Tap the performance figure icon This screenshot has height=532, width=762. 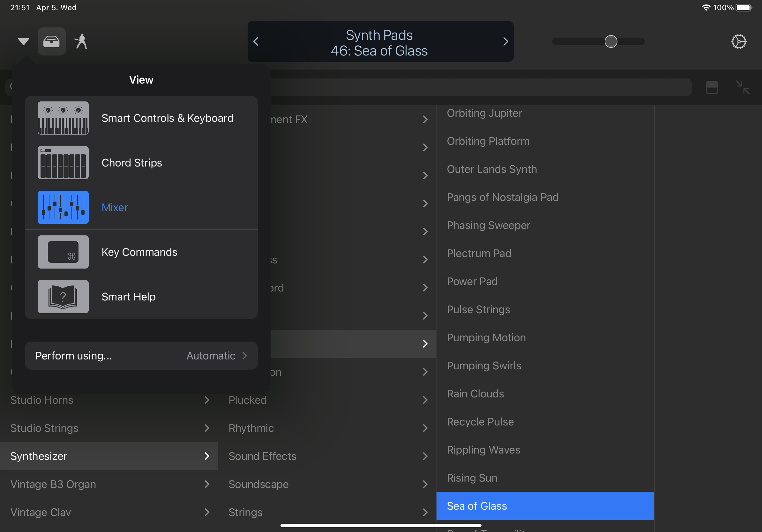coord(81,41)
